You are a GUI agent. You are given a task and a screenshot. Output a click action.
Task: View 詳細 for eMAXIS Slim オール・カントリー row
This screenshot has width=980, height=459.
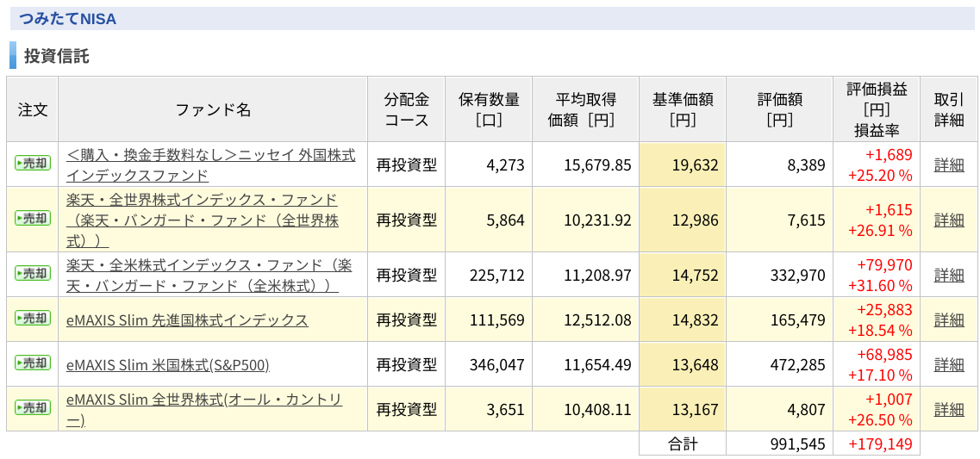[949, 410]
